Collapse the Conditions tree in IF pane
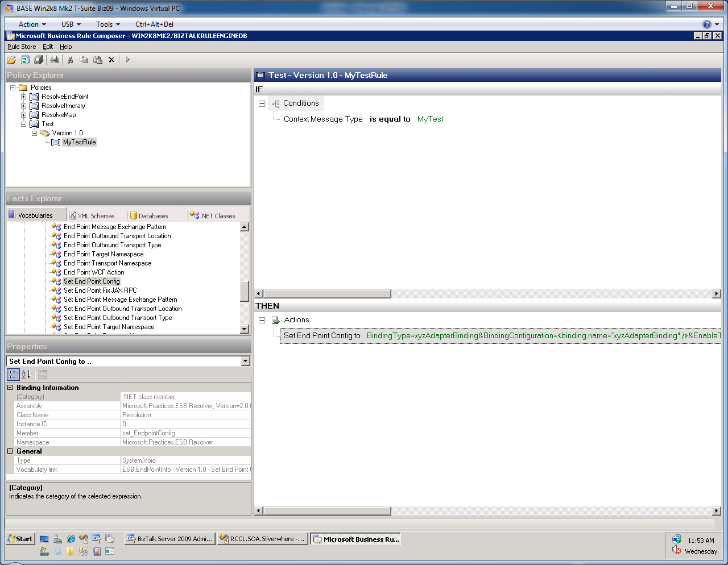Viewport: 728px width, 565px height. coord(262,103)
